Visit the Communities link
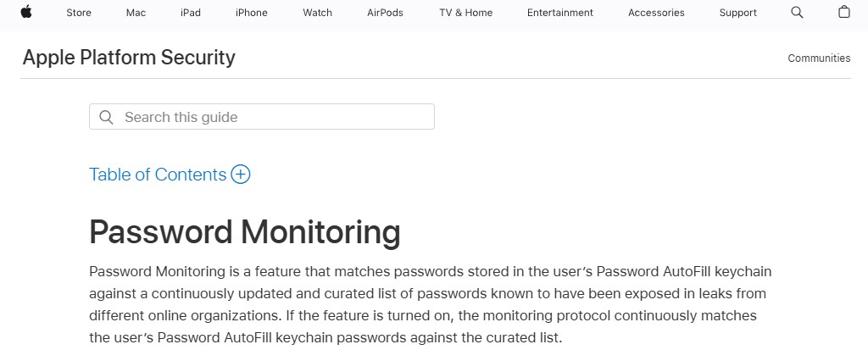This screenshot has width=868, height=361. coord(819,58)
